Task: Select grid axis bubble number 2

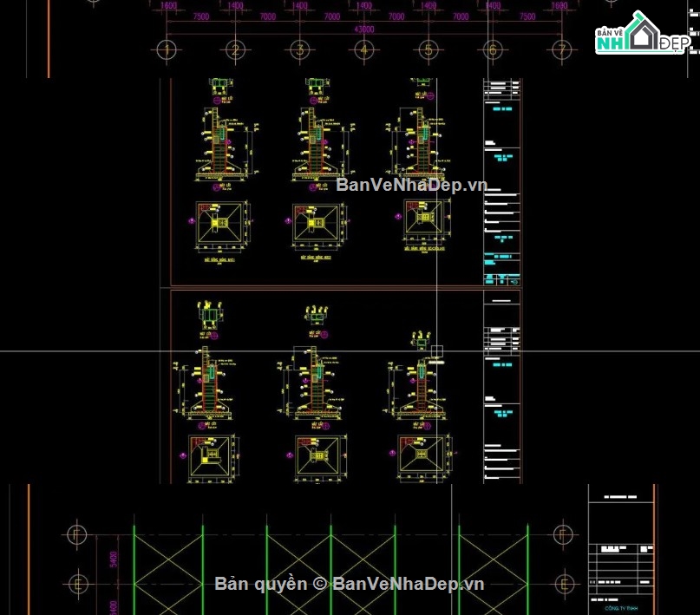Action: pyautogui.click(x=235, y=49)
